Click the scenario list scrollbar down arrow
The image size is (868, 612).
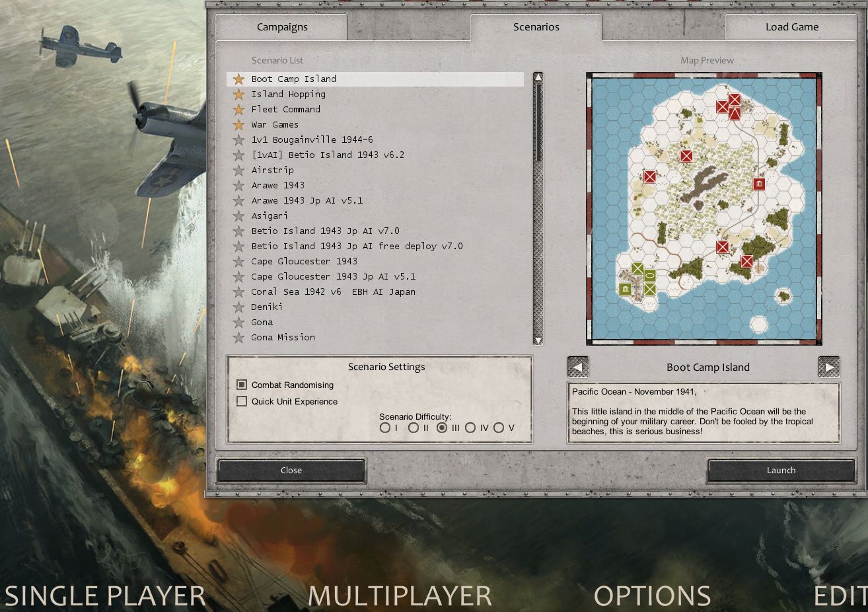tap(538, 341)
